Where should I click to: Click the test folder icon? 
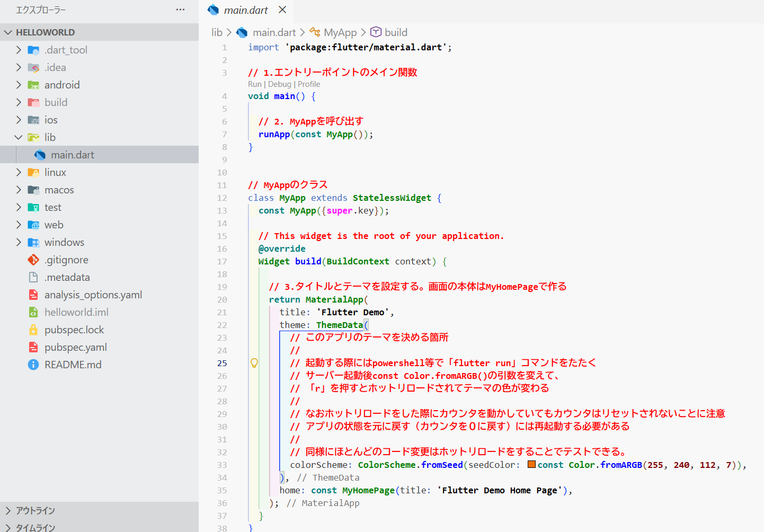click(33, 207)
